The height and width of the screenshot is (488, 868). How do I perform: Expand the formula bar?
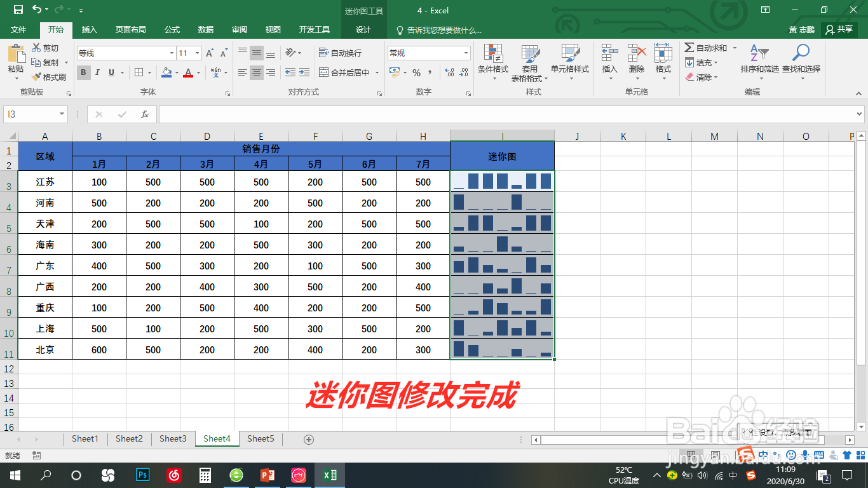pyautogui.click(x=859, y=114)
